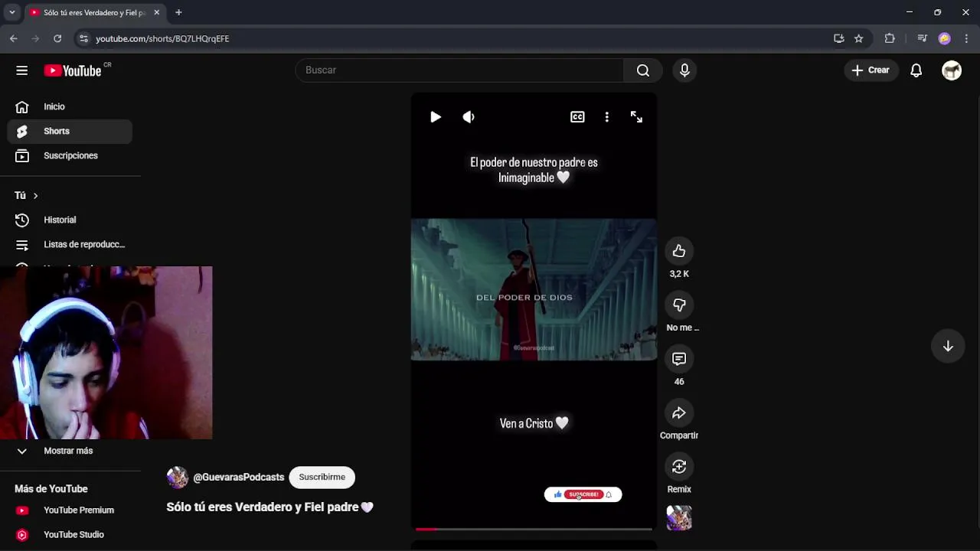The height and width of the screenshot is (551, 980).
Task: Open Listas de reproducción
Action: [70, 245]
